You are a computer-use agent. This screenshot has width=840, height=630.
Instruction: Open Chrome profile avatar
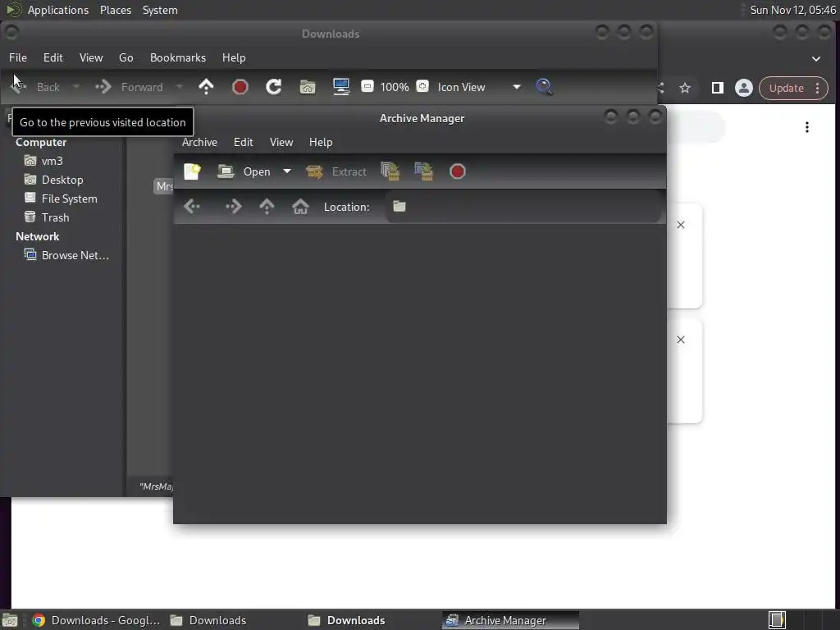[743, 88]
